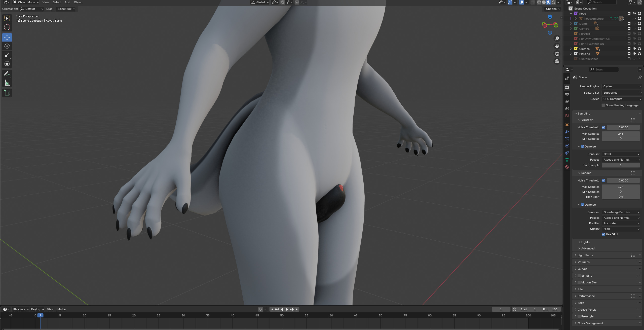Open the Object menu
The height and width of the screenshot is (330, 644).
pos(78,2)
